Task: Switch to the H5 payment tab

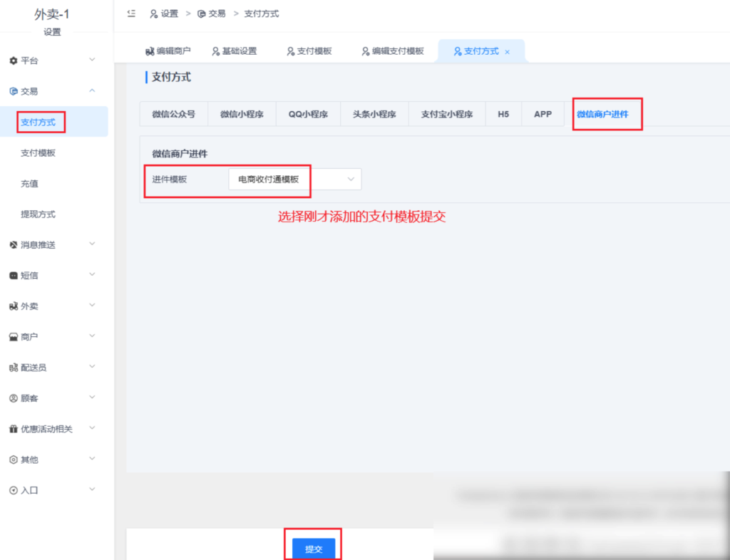Action: (503, 114)
